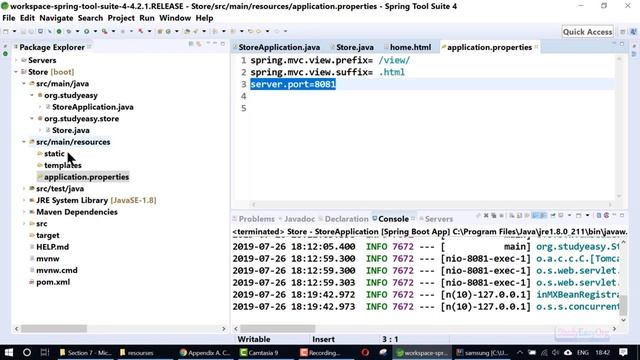Image resolution: width=640 pixels, height=360 pixels.
Task: Open the Javadoc view tab
Action: pos(299,219)
